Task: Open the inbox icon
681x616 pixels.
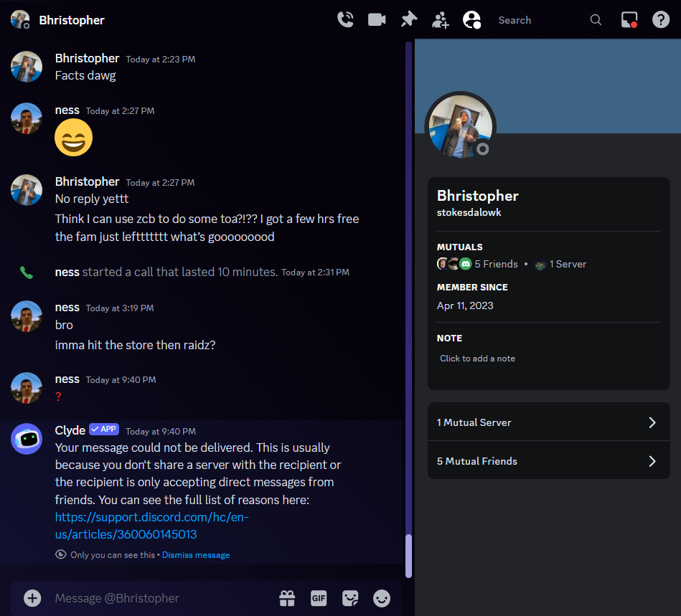Action: click(x=629, y=20)
